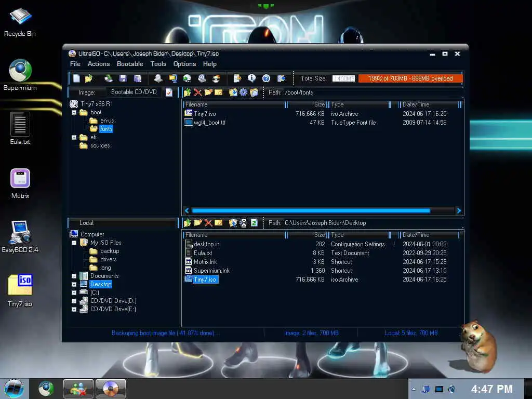This screenshot has width=532, height=399.
Task: Click the blue Info bubble icon
Action: [x=252, y=78]
